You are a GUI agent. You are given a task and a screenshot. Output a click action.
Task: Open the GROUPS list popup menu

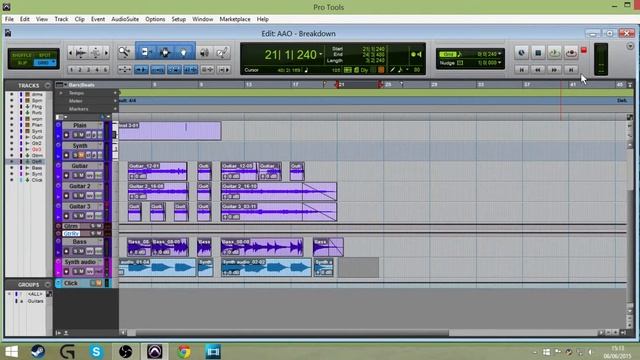48,284
